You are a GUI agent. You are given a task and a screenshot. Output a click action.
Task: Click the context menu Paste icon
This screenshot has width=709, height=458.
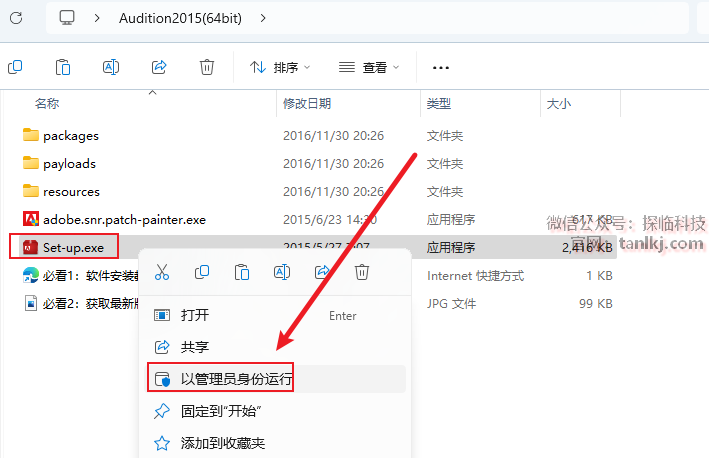pyautogui.click(x=242, y=272)
